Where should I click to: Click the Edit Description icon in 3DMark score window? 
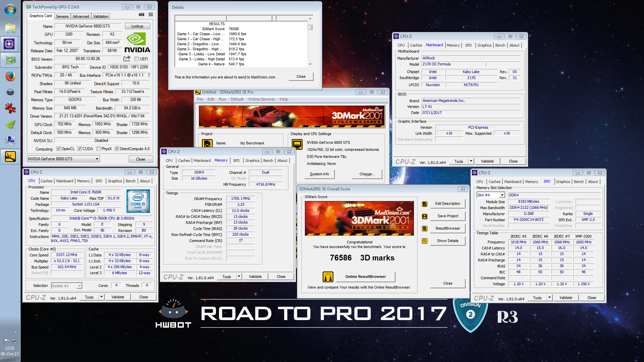(x=425, y=204)
